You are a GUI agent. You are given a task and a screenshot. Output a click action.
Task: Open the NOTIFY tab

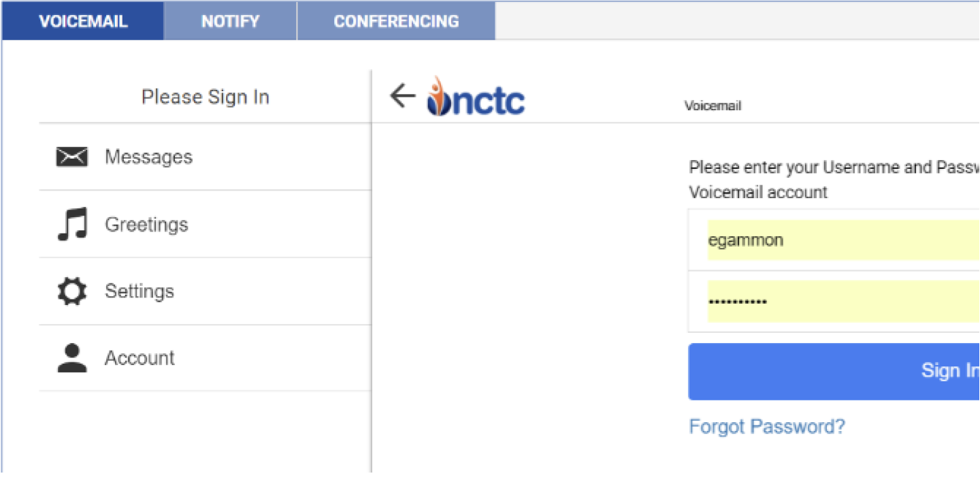pyautogui.click(x=230, y=21)
